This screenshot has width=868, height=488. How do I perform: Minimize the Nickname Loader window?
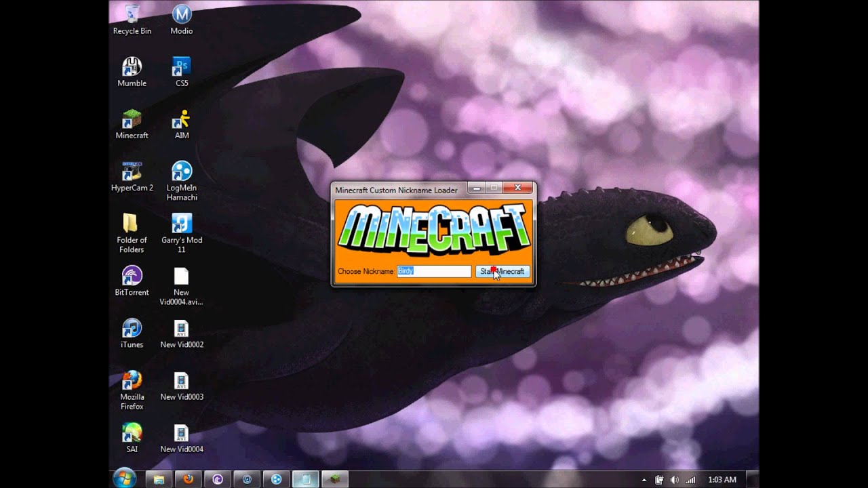477,188
